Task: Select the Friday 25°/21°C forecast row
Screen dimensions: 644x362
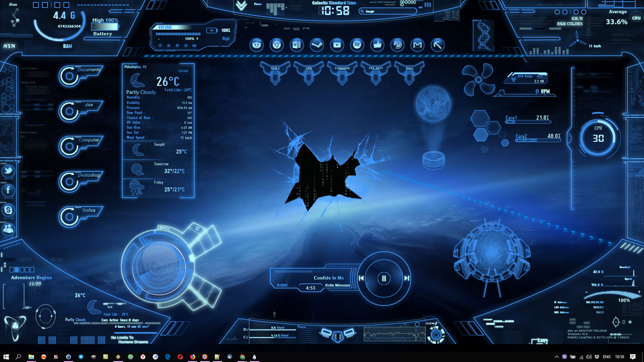Action: coord(159,188)
